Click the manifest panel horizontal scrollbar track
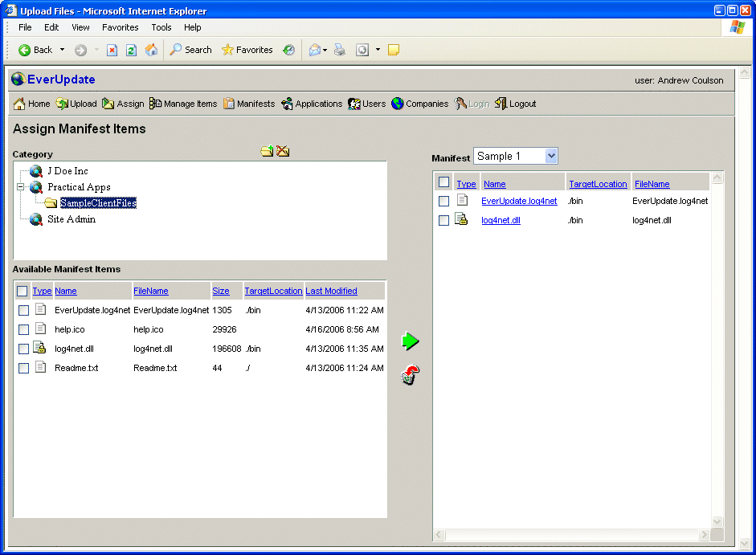Image resolution: width=756 pixels, height=555 pixels. click(x=572, y=534)
